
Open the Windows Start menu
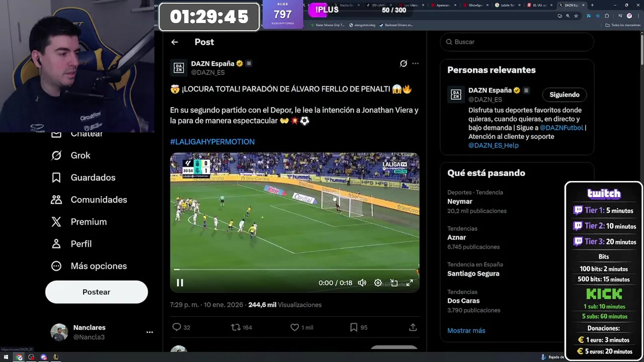click(6, 357)
